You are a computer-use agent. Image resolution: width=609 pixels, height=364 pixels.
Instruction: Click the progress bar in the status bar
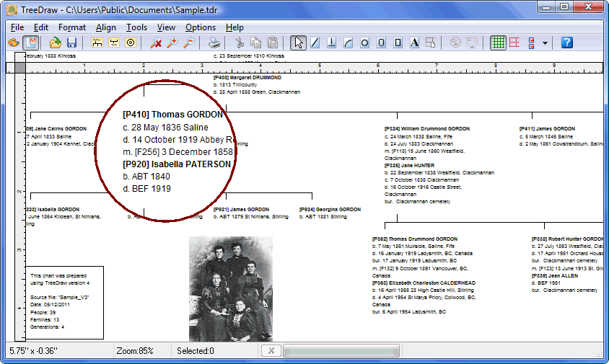(x=341, y=351)
